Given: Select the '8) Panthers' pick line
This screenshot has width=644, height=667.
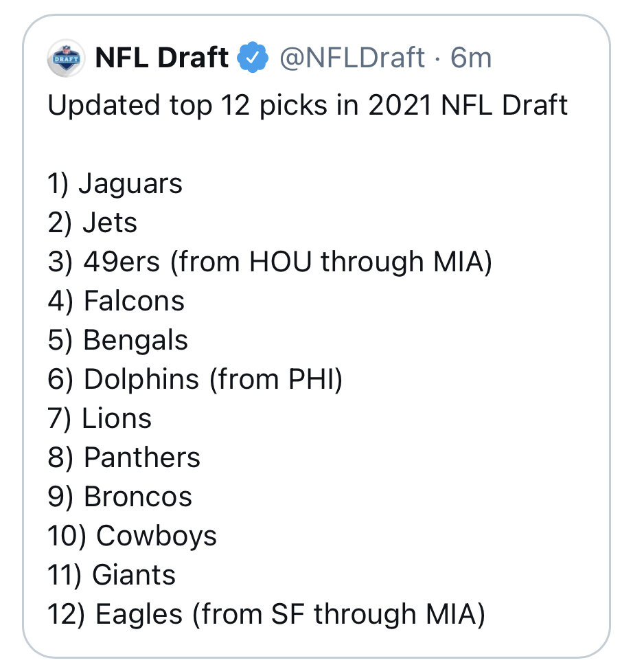Looking at the screenshot, I should click(x=124, y=458).
